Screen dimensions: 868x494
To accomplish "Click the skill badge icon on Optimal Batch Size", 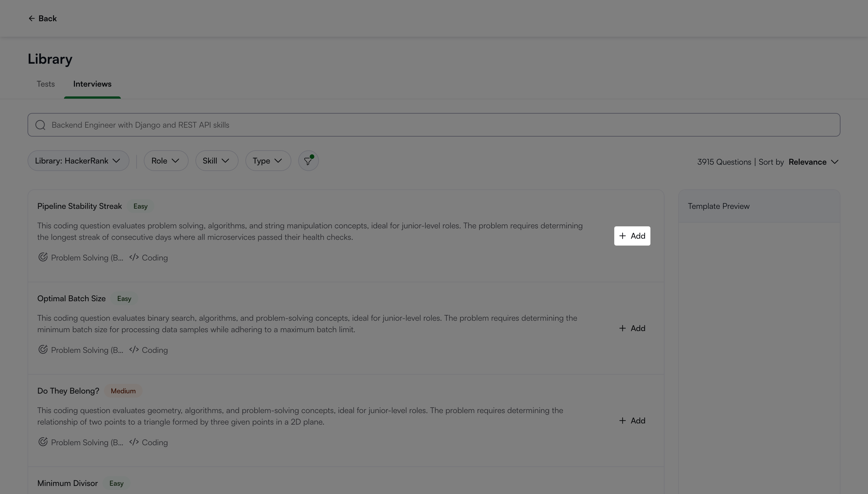I will [x=43, y=349].
